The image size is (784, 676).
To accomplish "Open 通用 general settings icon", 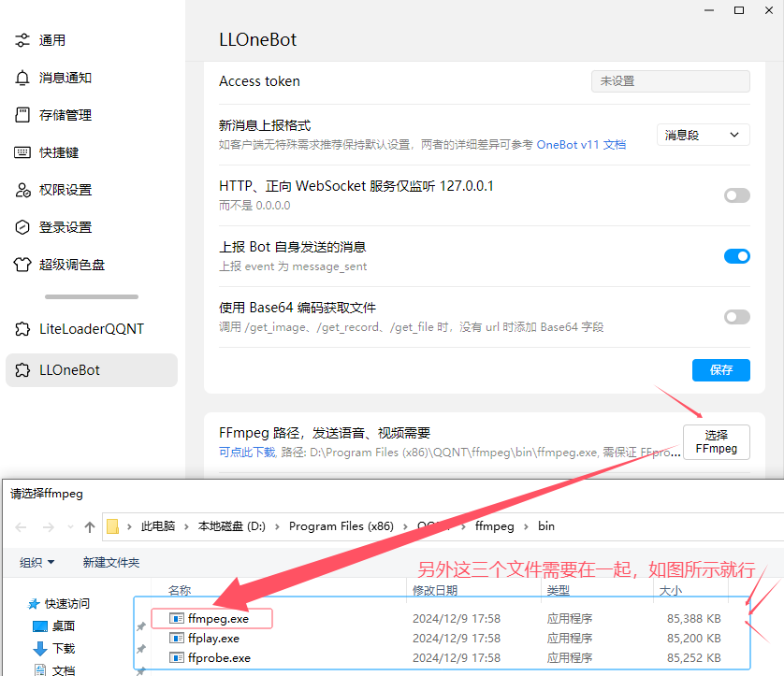I will pos(22,40).
